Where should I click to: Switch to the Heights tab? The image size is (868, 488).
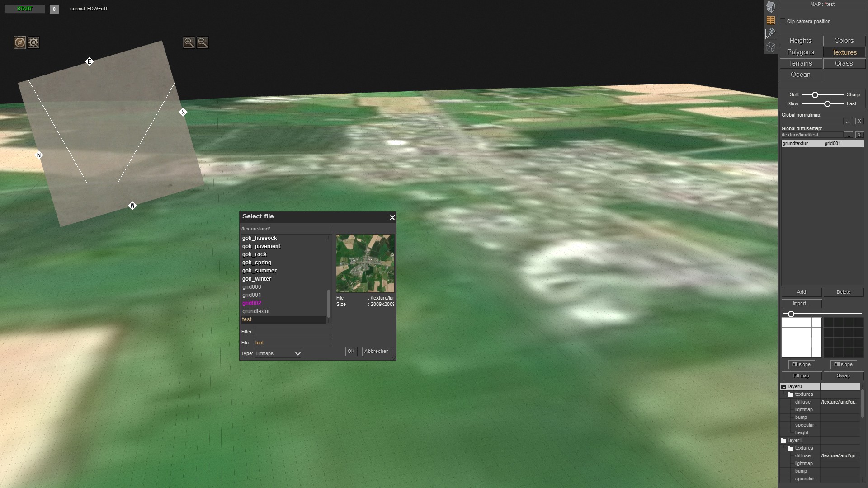[x=800, y=41]
